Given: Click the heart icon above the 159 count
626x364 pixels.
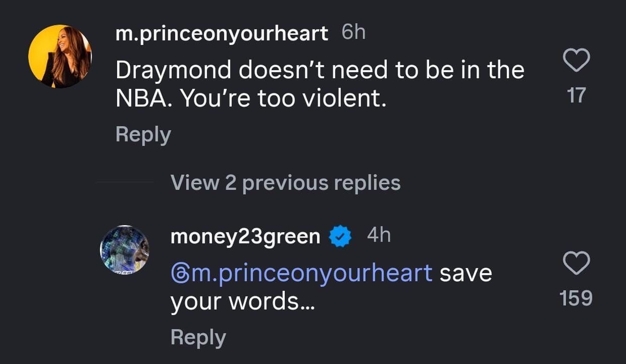Looking at the screenshot, I should coord(577,262).
